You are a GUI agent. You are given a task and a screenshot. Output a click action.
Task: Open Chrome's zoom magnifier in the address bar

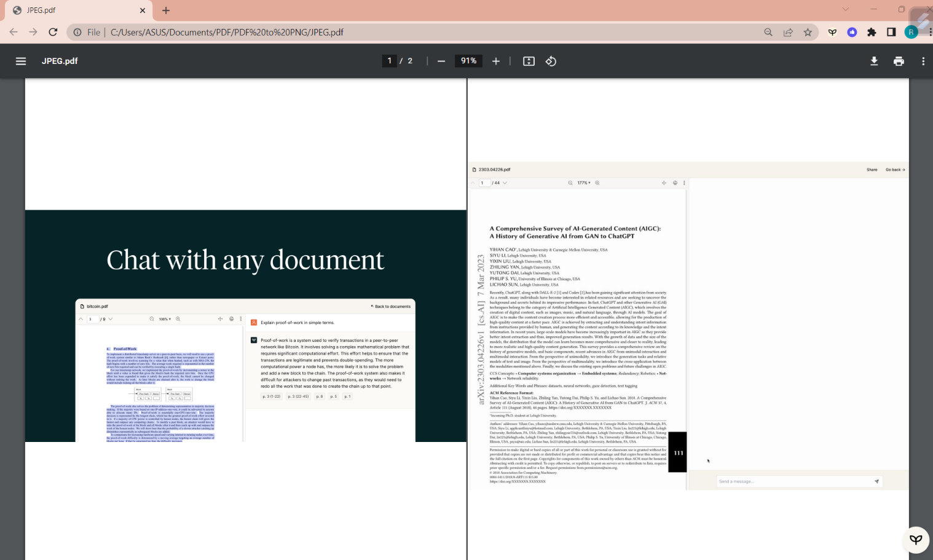coord(768,32)
